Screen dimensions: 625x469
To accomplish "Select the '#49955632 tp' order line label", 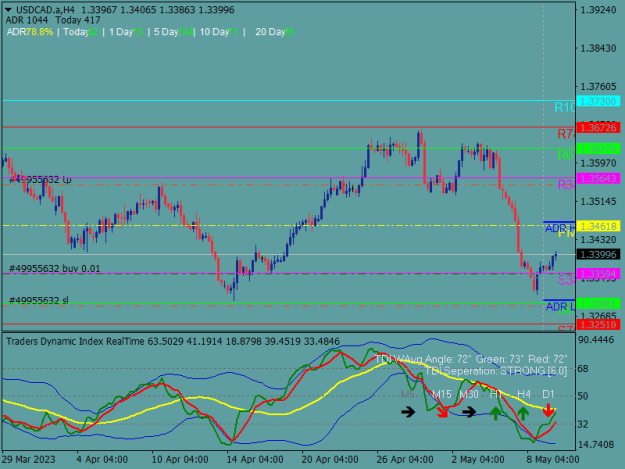I will [40, 180].
